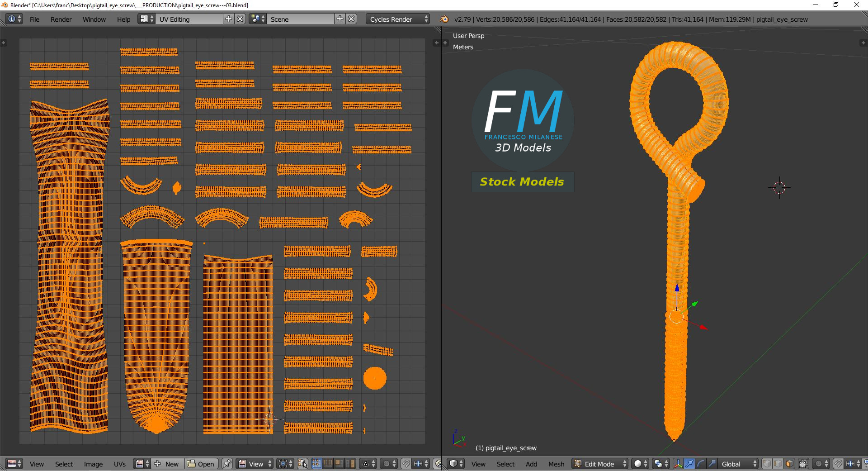Screen dimensions: 868x471
Task: Open the UV sticky selection mode dropdown
Action: tap(368, 464)
